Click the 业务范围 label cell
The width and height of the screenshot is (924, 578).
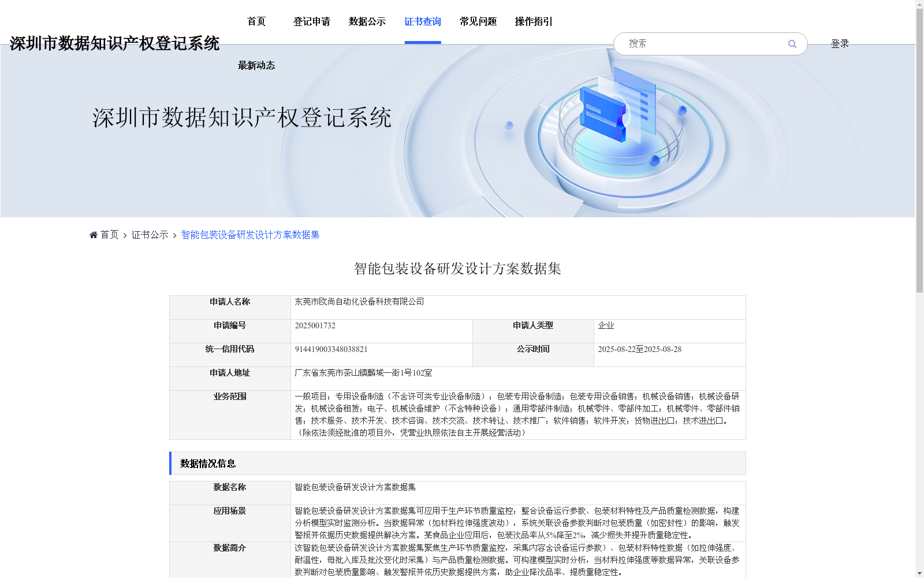click(230, 415)
